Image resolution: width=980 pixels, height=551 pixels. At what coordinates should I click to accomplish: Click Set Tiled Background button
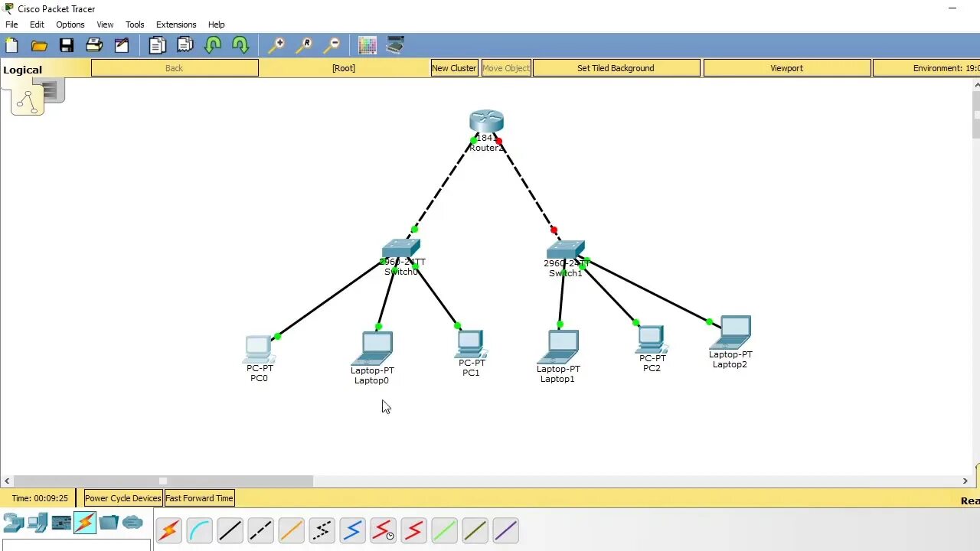click(x=616, y=68)
